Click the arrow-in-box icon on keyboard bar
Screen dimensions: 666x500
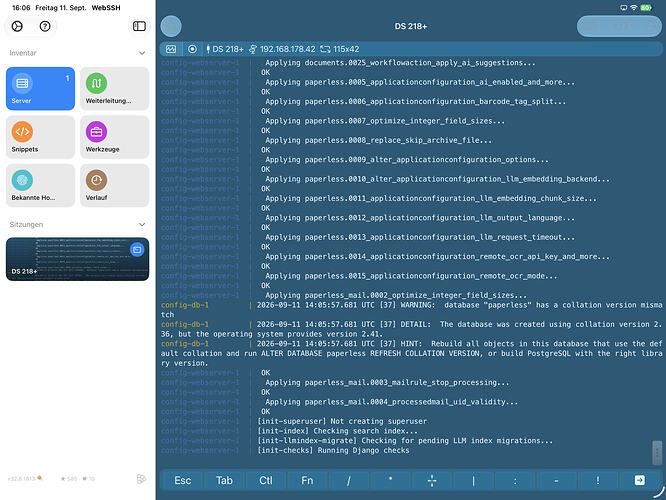[x=639, y=480]
